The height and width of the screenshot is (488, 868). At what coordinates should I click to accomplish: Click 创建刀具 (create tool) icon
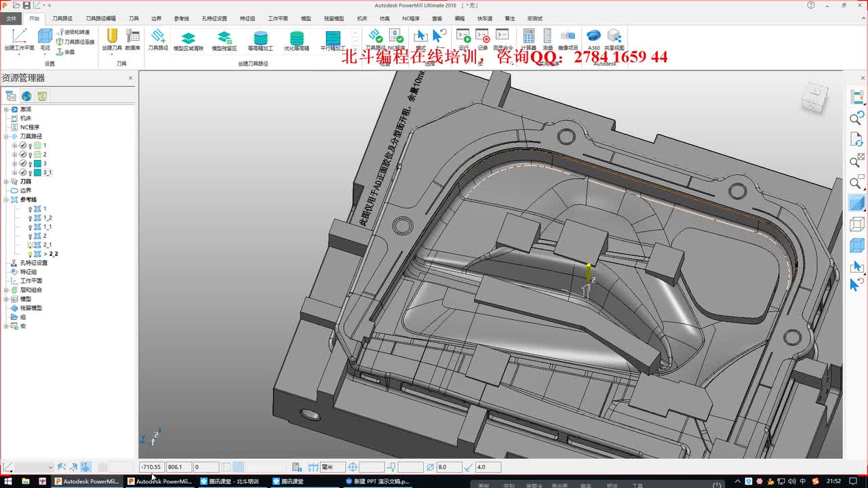[x=112, y=36]
